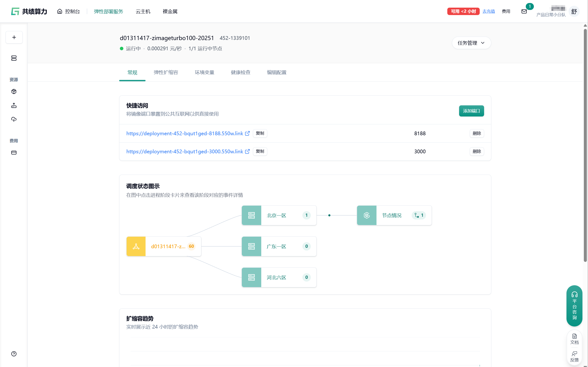Click the vertical page scrollbar
Image resolution: width=588 pixels, height=367 pixels.
pos(585,146)
